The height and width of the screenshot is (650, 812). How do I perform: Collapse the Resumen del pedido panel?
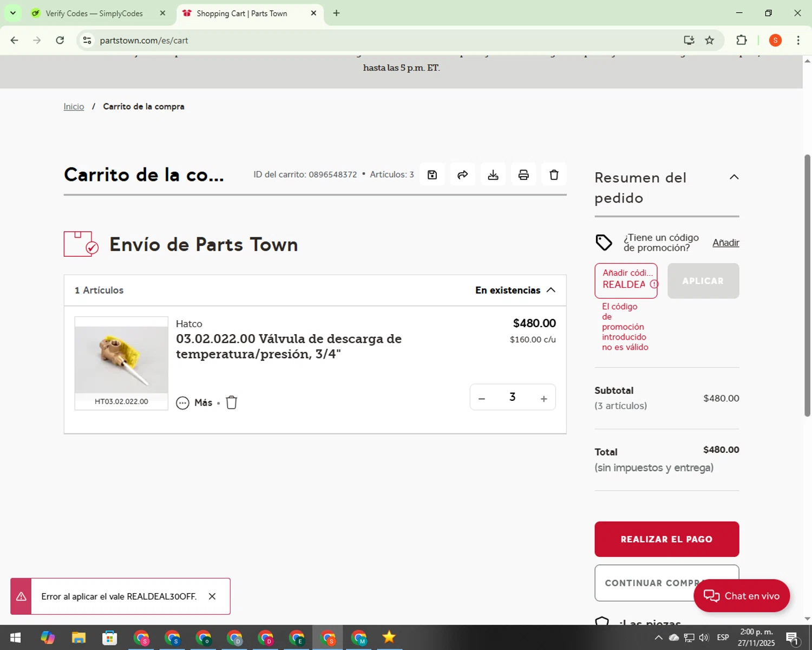click(734, 177)
